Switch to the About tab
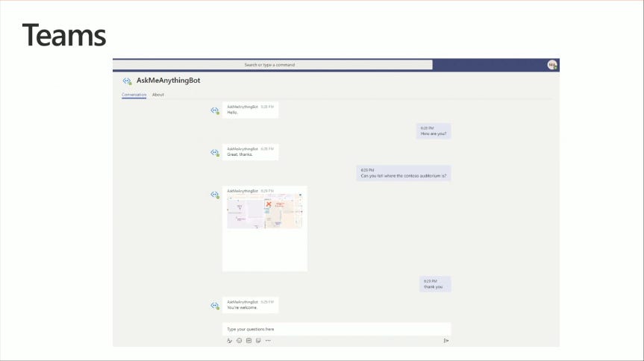This screenshot has width=644, height=361. (158, 95)
